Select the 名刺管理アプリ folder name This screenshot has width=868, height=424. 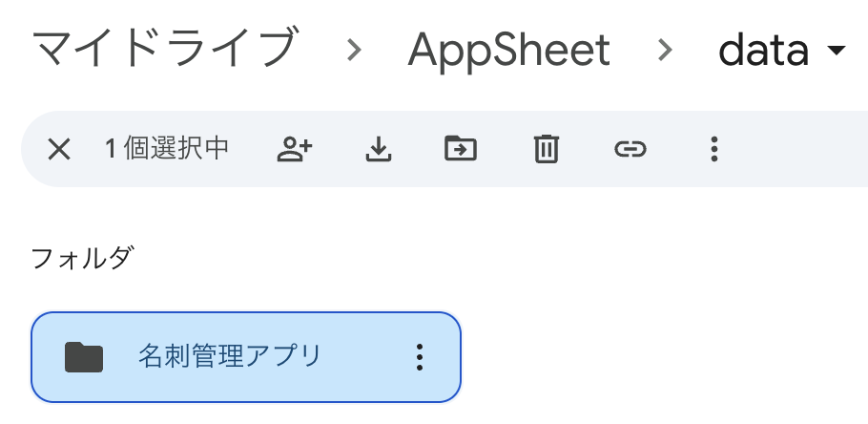(229, 357)
